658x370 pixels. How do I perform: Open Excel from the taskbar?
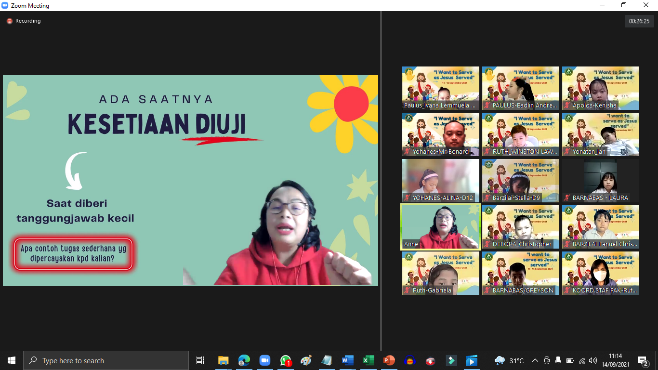368,360
